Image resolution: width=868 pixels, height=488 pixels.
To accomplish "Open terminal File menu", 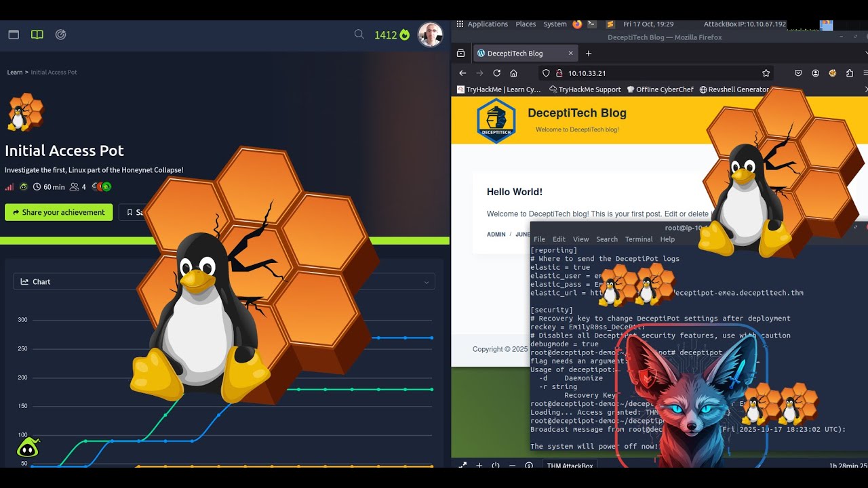I will [539, 239].
